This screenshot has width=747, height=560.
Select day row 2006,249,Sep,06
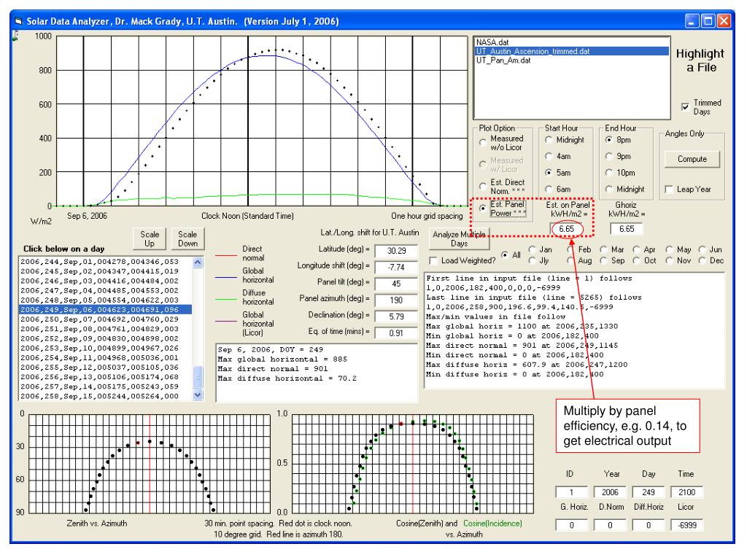105,309
